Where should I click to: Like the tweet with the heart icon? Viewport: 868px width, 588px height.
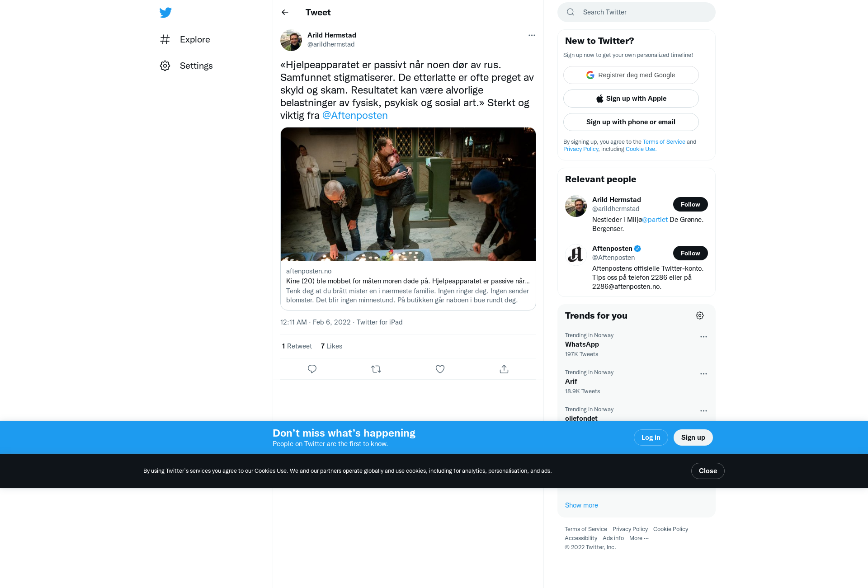[x=440, y=369]
